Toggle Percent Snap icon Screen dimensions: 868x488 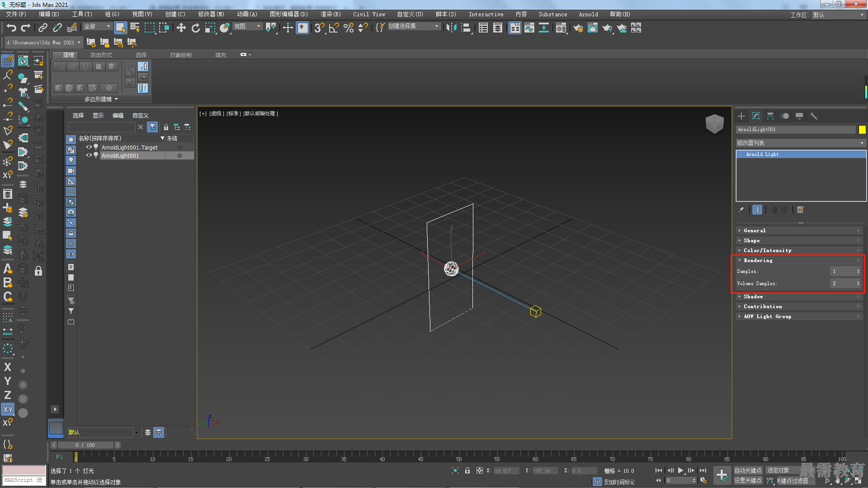348,28
